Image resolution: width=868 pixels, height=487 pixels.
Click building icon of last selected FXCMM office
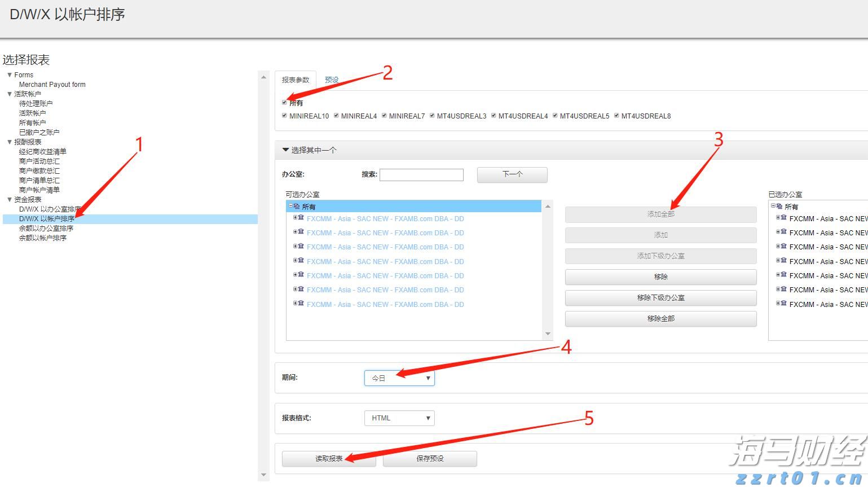tap(784, 304)
